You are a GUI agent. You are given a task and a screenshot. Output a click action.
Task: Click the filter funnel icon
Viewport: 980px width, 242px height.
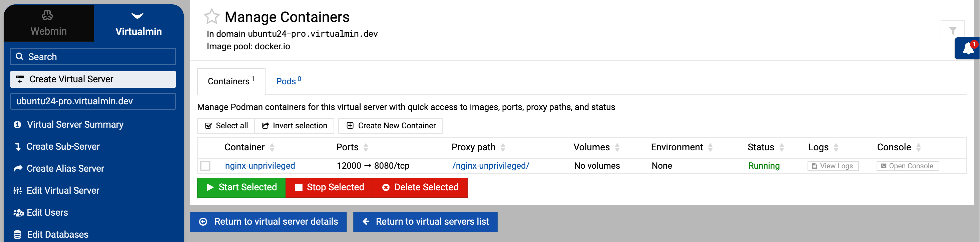(x=952, y=31)
